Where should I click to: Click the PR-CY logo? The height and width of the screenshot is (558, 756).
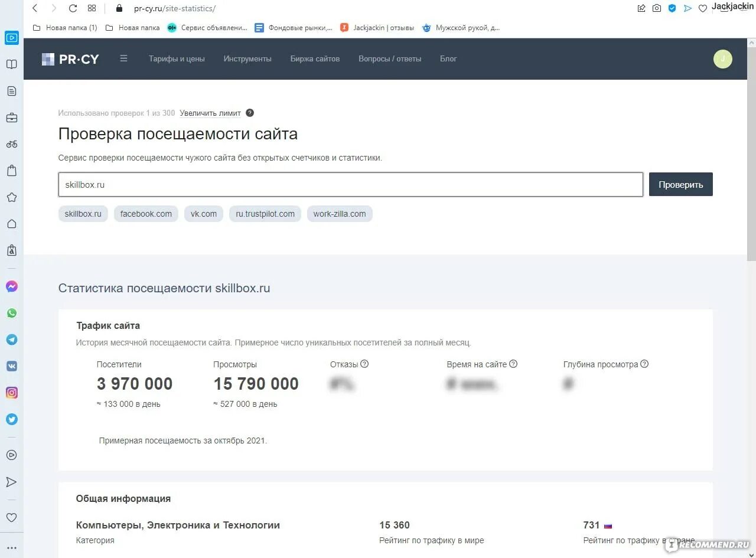pos(70,59)
